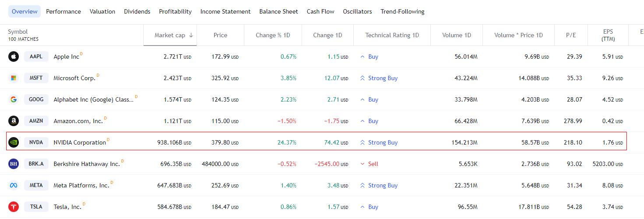Click the Strong Buy double-arrow icon for NVIDIA
This screenshot has height=219, width=644.
pyautogui.click(x=362, y=142)
